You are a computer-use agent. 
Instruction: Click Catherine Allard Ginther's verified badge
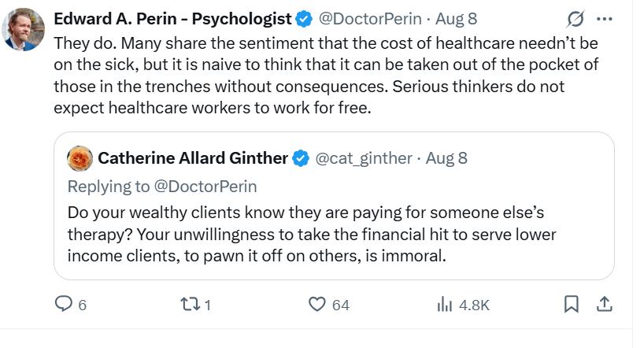(x=300, y=158)
